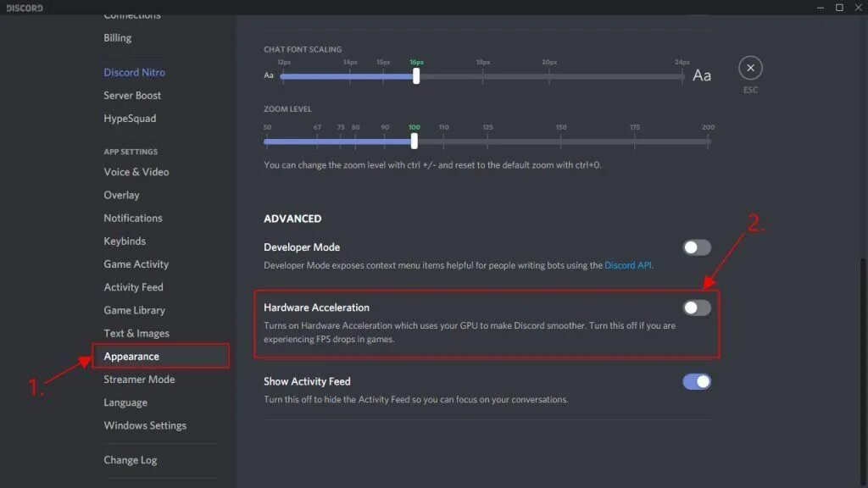Click the ADVANCED section heading
This screenshot has width=868, height=488.
tap(292, 219)
